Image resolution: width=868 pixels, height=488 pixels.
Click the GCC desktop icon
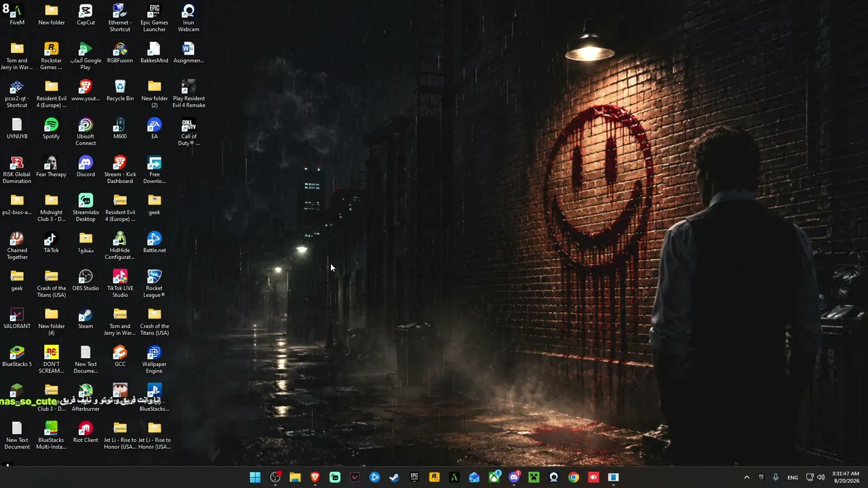[x=120, y=357]
